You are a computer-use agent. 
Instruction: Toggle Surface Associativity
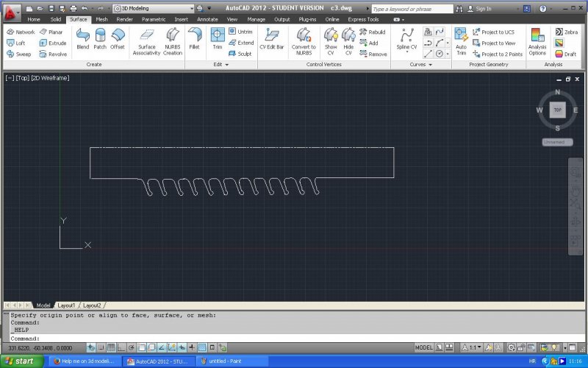[146, 40]
